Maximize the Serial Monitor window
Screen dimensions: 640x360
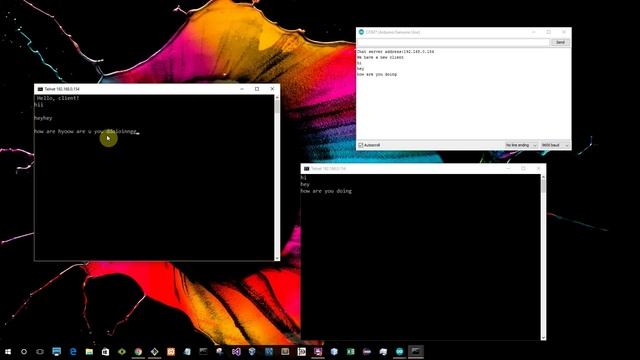(549, 32)
